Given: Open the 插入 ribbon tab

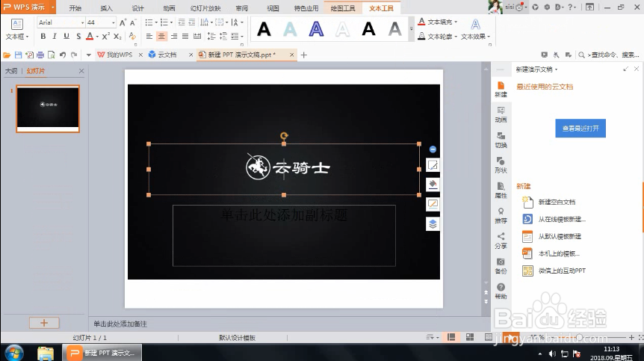Looking at the screenshot, I should [x=106, y=8].
